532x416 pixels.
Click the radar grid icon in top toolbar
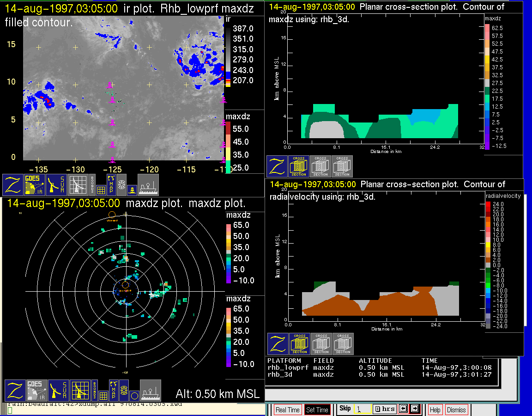pyautogui.click(x=77, y=185)
